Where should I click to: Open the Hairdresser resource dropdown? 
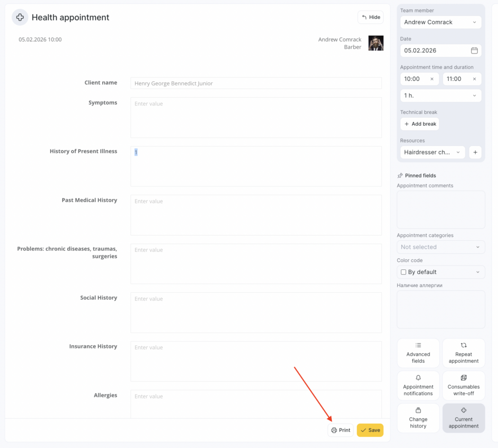[x=432, y=152]
